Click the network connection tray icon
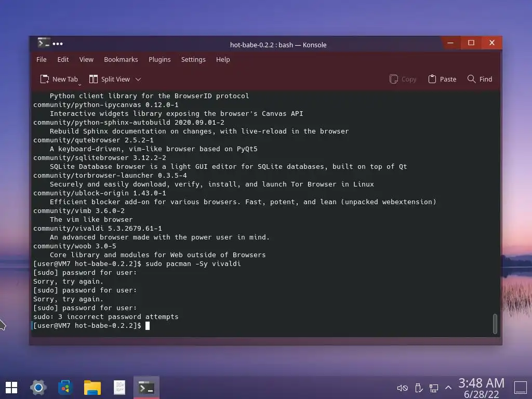532x399 pixels. 434,388
